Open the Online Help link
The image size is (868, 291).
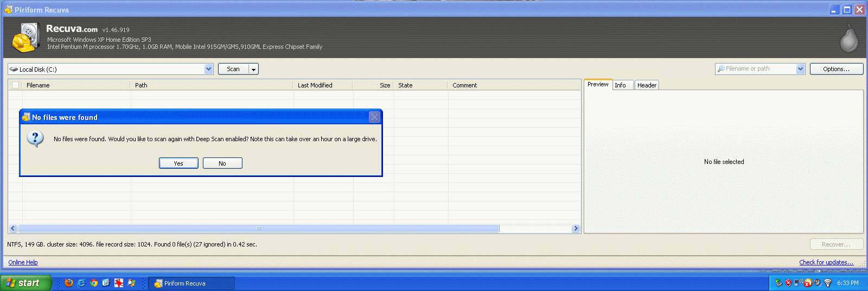click(x=23, y=262)
